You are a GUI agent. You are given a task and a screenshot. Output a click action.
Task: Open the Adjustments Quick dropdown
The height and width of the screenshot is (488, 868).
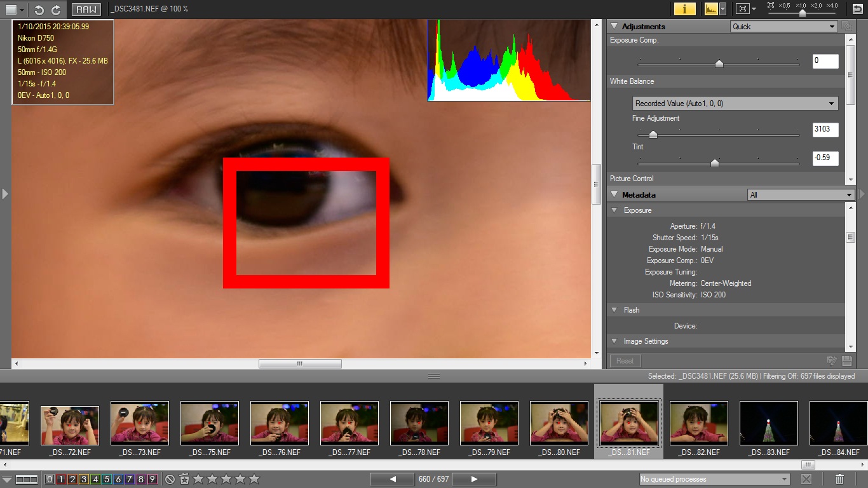[x=784, y=27]
